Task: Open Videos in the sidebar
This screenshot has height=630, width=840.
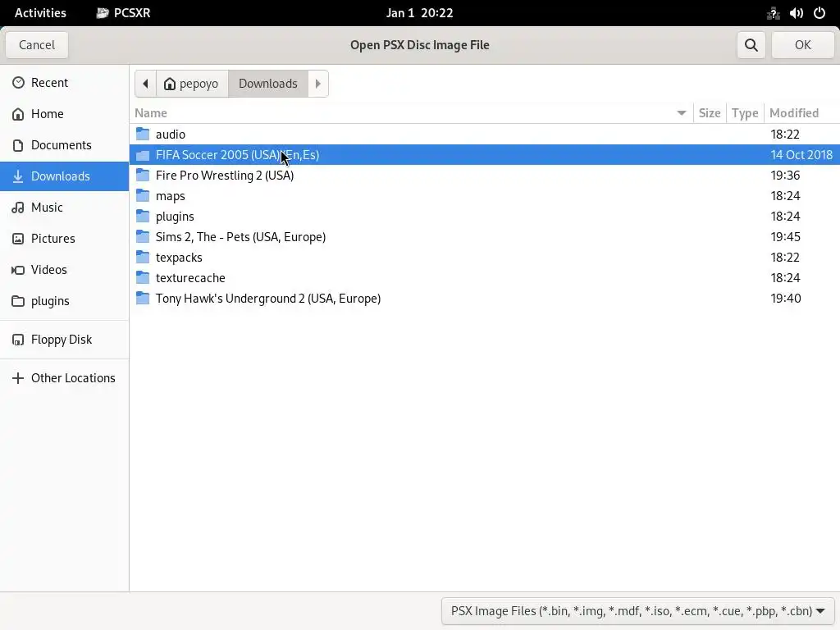Action: (x=64, y=269)
